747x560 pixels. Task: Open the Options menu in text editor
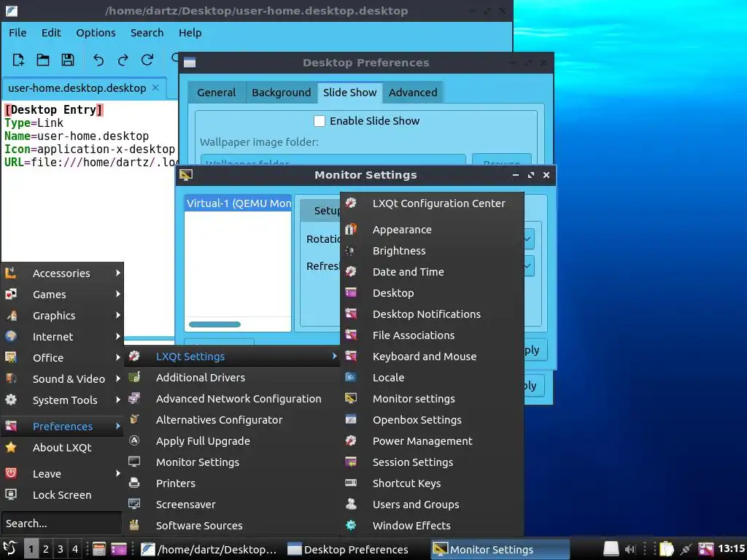(x=96, y=33)
